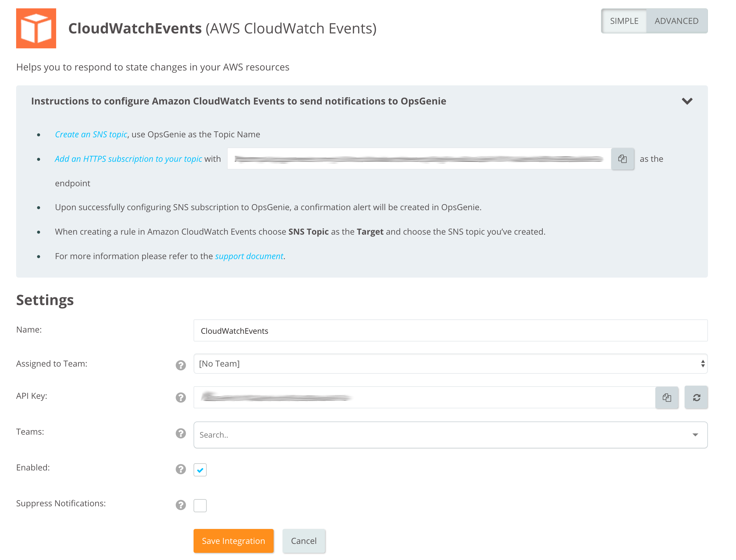Switch to the ADVANCED view tab
The image size is (736, 560).
[676, 21]
